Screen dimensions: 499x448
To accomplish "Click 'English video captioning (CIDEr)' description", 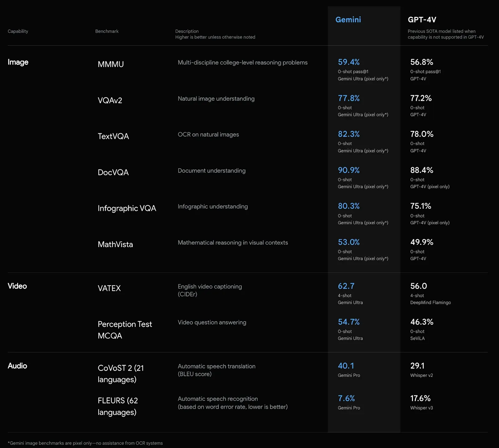I will [x=210, y=290].
